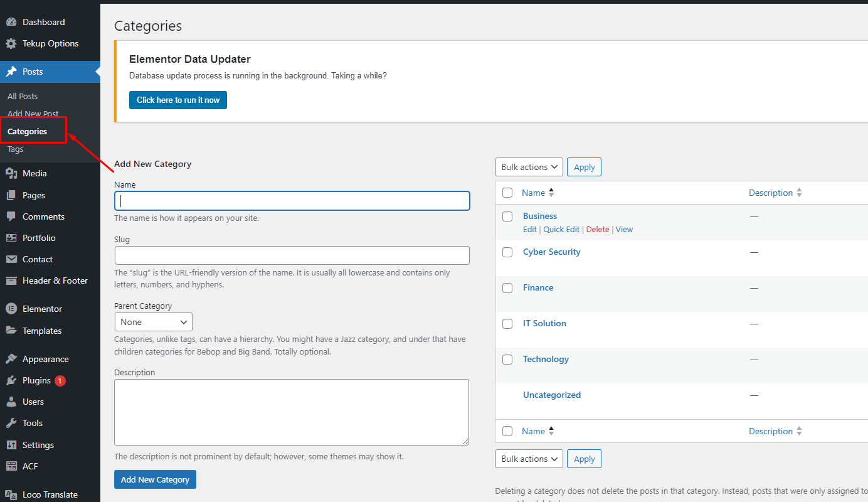
Task: Click the ACF icon in sidebar
Action: click(x=11, y=466)
